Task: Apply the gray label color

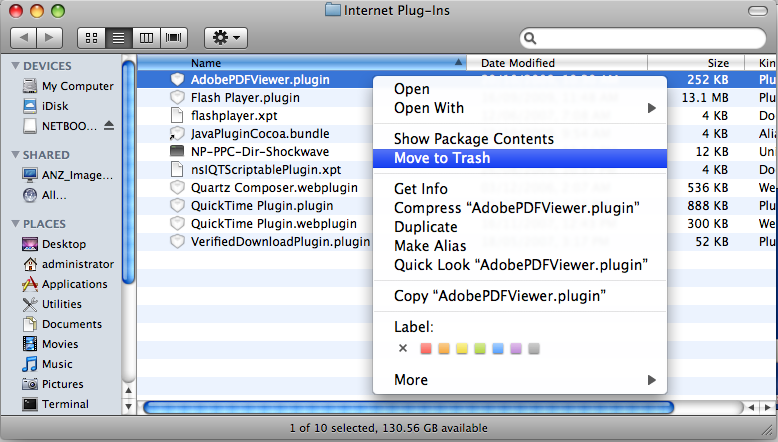Action: click(x=534, y=348)
